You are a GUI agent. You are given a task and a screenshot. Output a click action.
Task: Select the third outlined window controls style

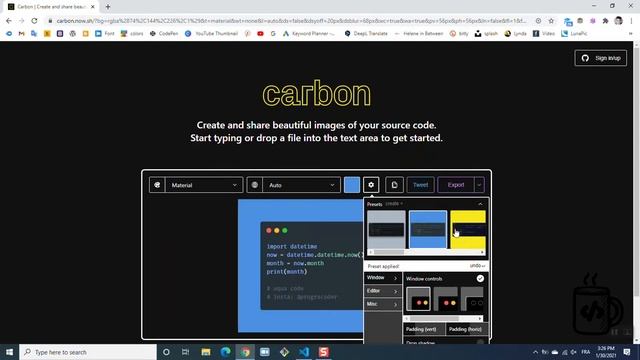tap(472, 299)
